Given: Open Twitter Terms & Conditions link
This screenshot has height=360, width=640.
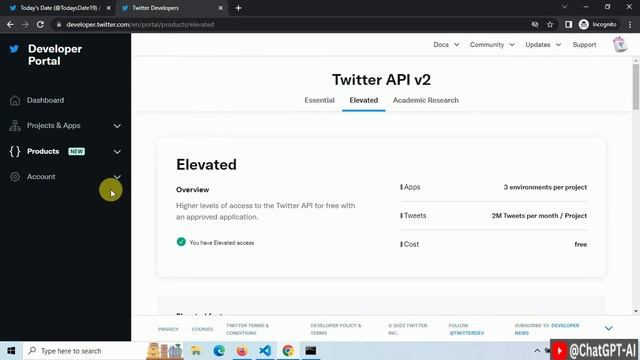Looking at the screenshot, I should pos(247,329).
